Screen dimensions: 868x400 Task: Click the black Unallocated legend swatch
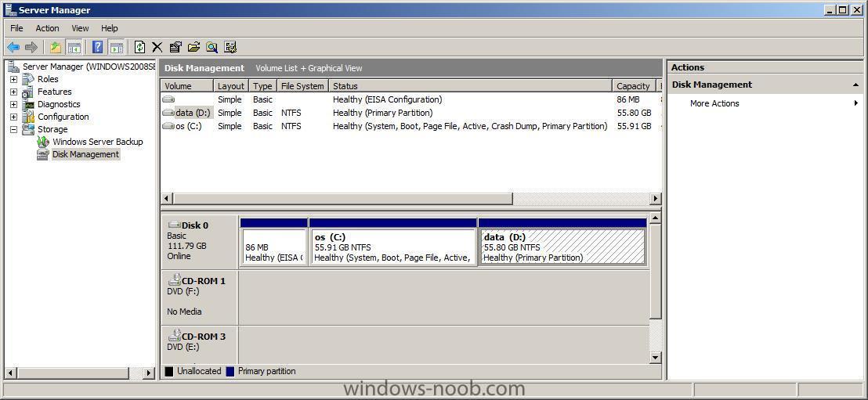[169, 371]
